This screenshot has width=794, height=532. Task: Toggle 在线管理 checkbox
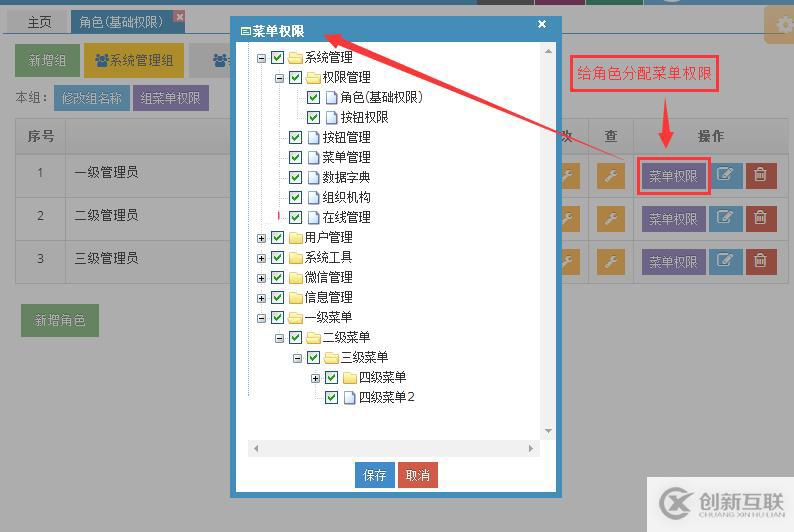tap(296, 218)
